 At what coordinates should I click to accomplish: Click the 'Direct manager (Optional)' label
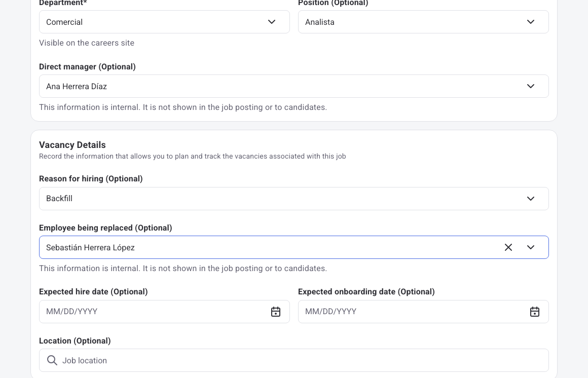tap(87, 67)
